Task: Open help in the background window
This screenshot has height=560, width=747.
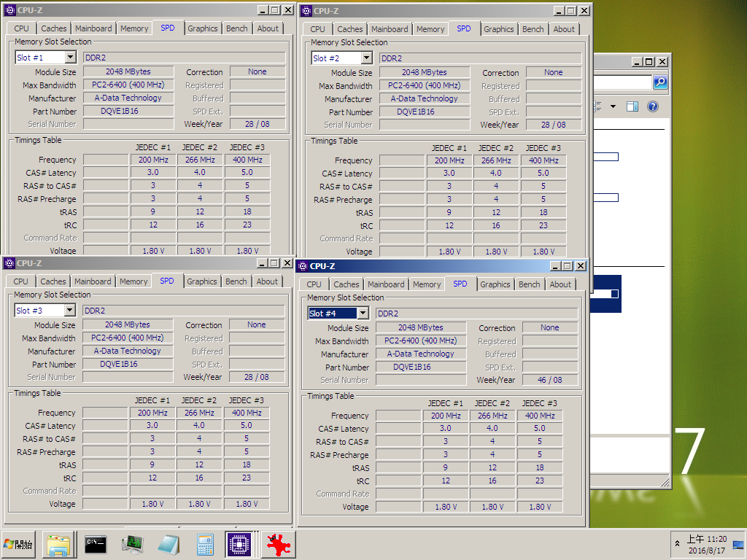Action: coord(653,106)
